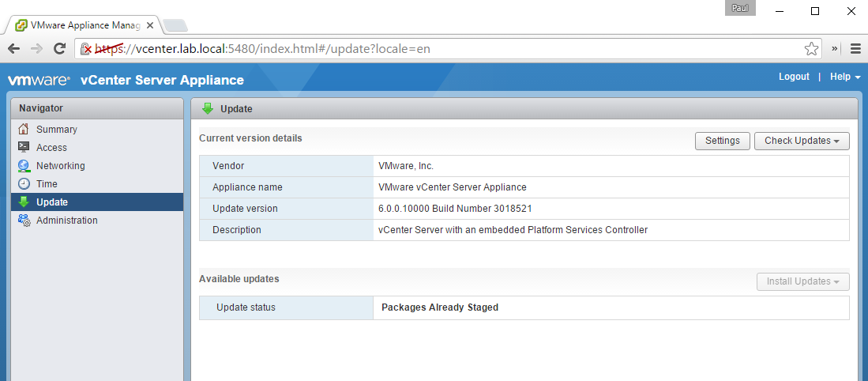Open the update Settings button

pyautogui.click(x=723, y=141)
